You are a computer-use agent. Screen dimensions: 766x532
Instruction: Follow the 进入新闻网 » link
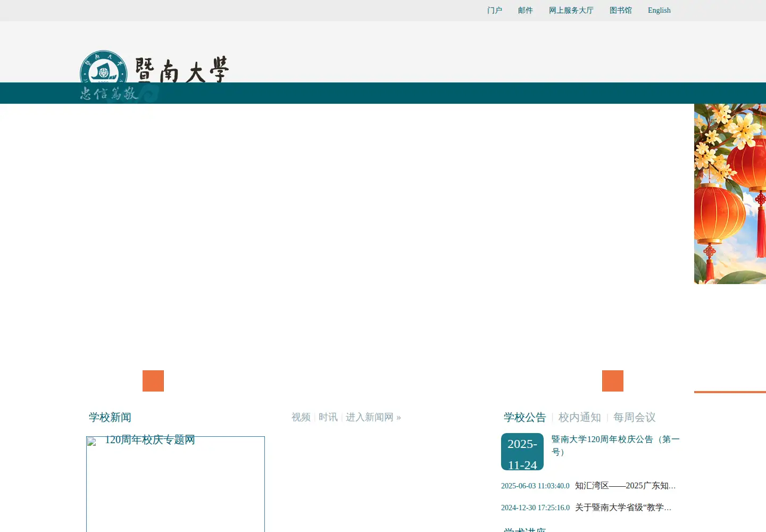373,418
